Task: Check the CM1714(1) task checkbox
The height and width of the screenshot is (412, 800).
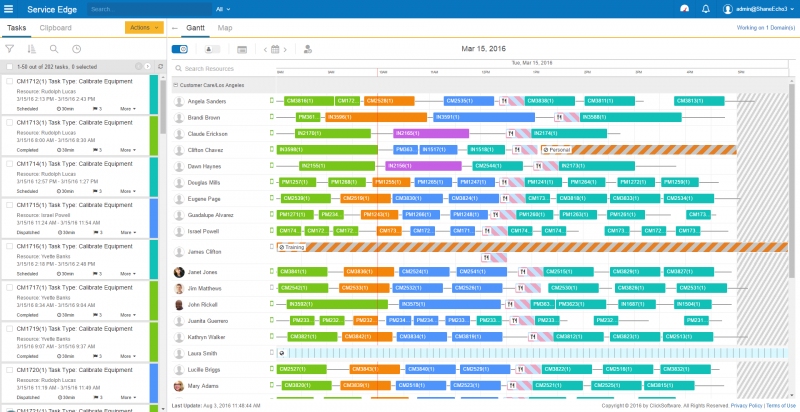Action: pos(9,164)
